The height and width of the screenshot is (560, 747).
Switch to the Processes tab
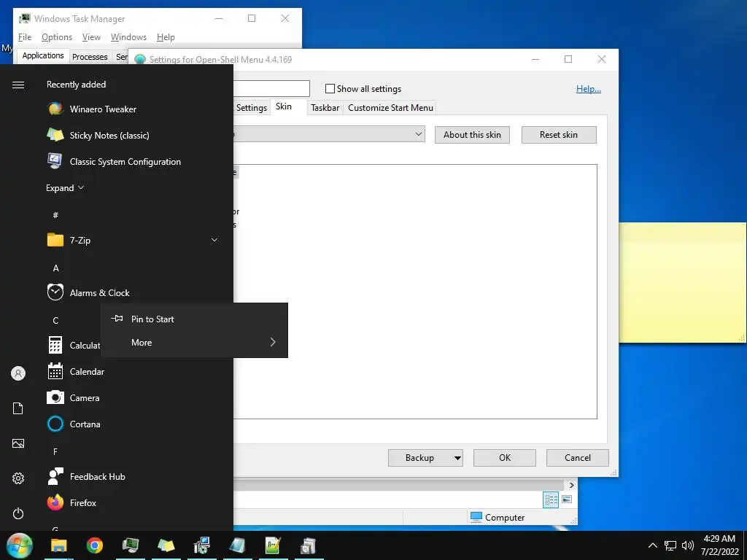tap(90, 57)
